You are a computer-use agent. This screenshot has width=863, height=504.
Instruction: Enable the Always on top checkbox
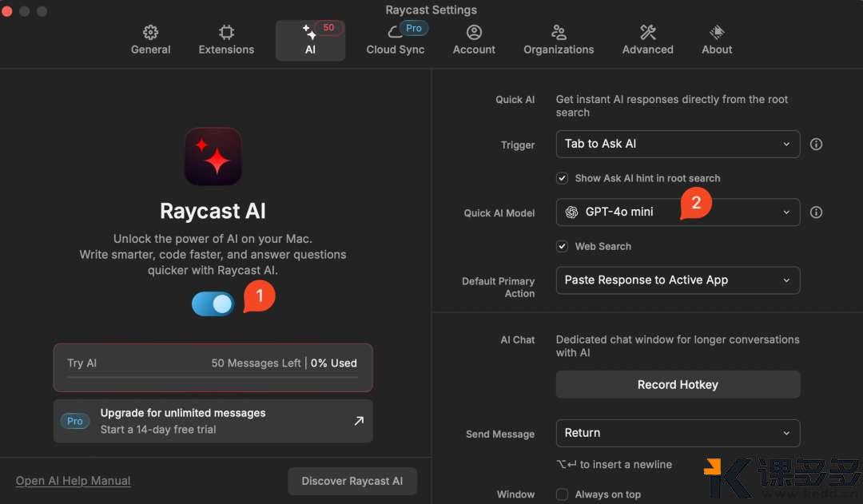pyautogui.click(x=562, y=494)
